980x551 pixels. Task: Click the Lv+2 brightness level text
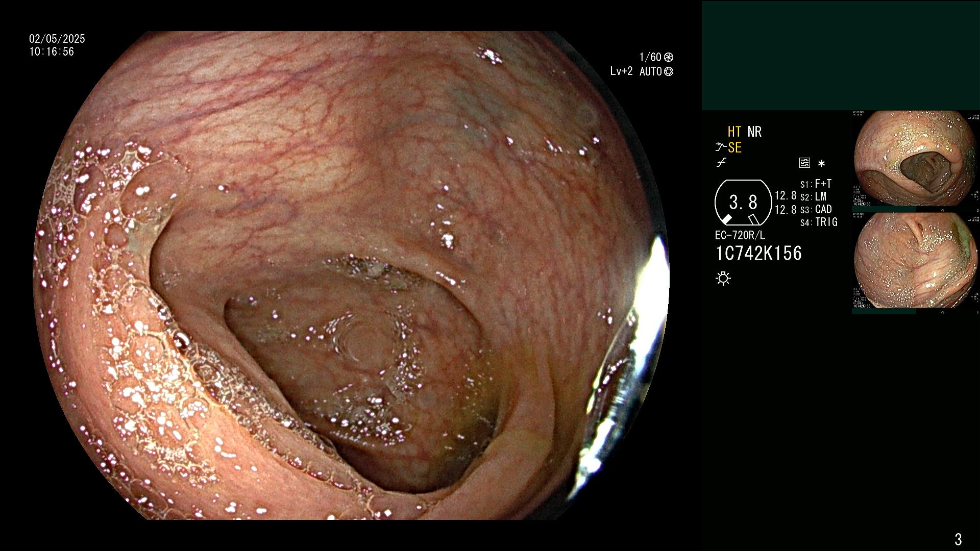tap(622, 71)
